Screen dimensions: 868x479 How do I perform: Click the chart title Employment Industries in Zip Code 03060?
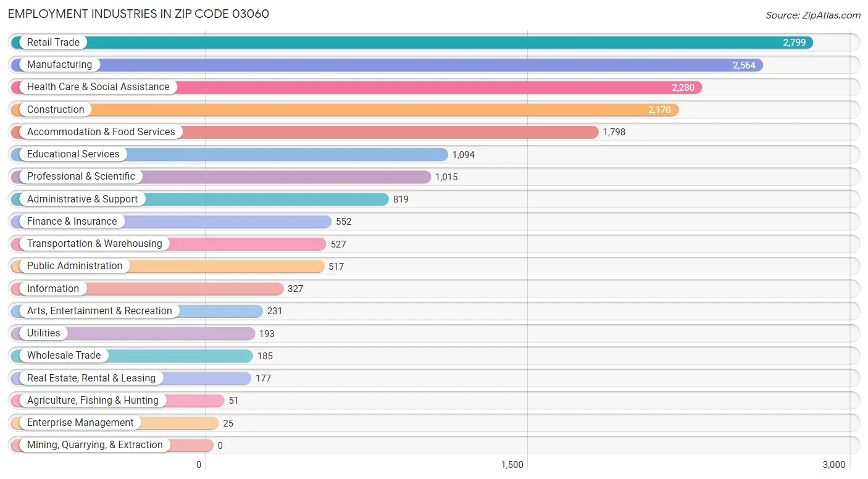tap(139, 14)
